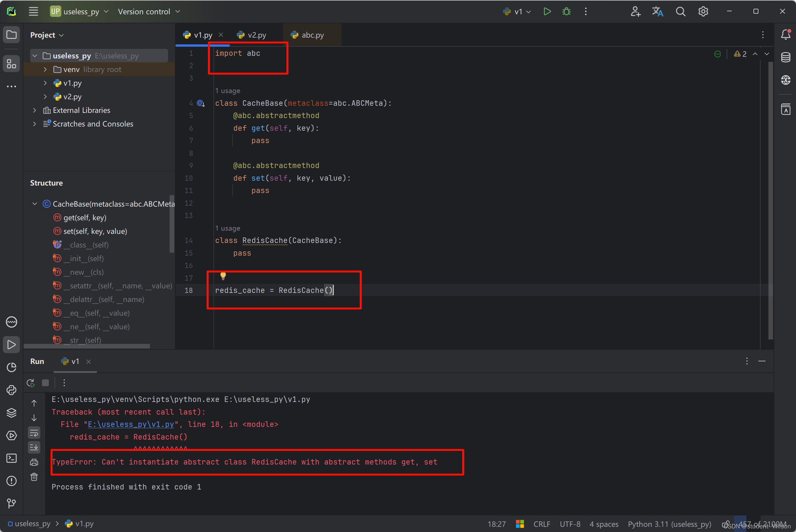Expand v2.py in project tree

tap(45, 97)
